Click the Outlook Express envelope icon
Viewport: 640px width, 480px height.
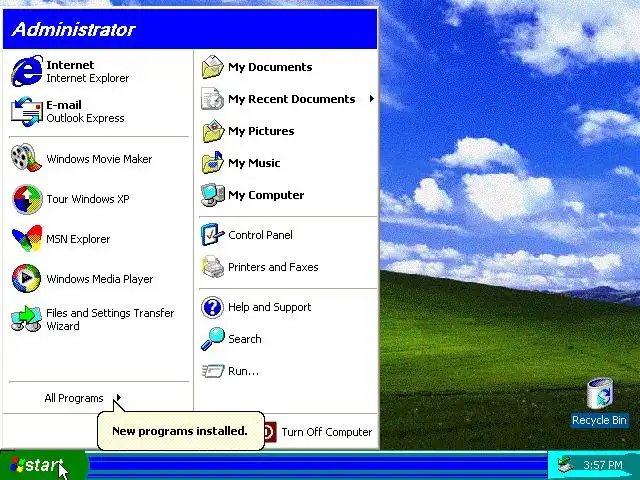27,111
